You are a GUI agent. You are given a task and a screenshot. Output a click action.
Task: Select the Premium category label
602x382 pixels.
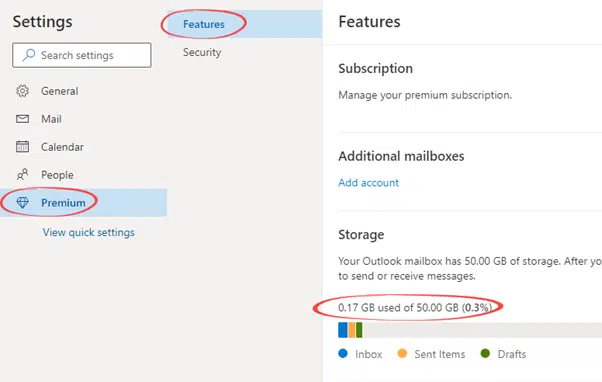pyautogui.click(x=63, y=203)
